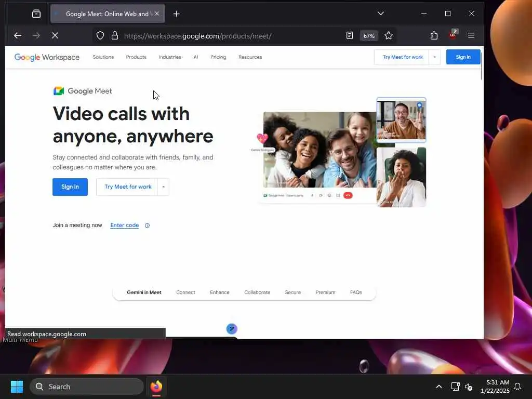Image resolution: width=532 pixels, height=399 pixels.
Task: Click header Try Meet for work button
Action: point(403,57)
